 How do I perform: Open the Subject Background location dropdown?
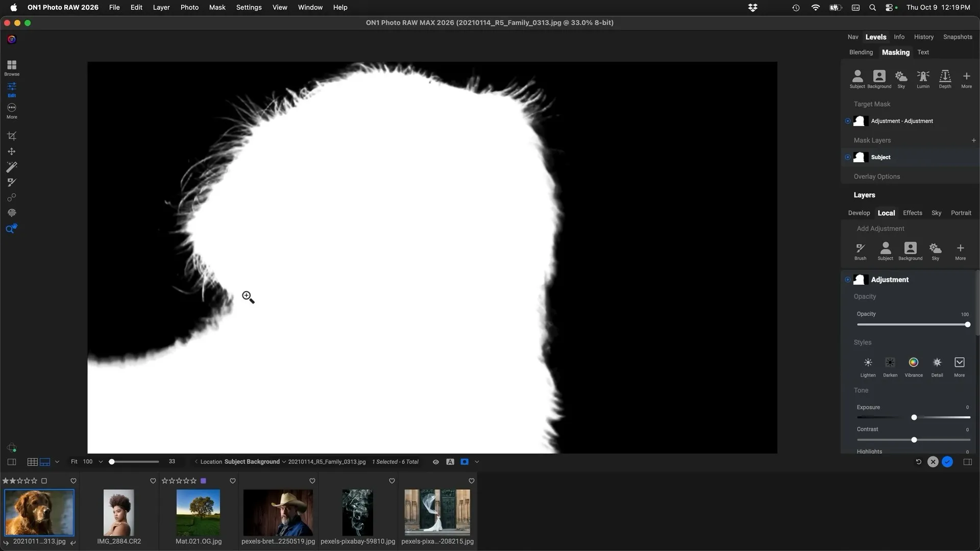283,462
